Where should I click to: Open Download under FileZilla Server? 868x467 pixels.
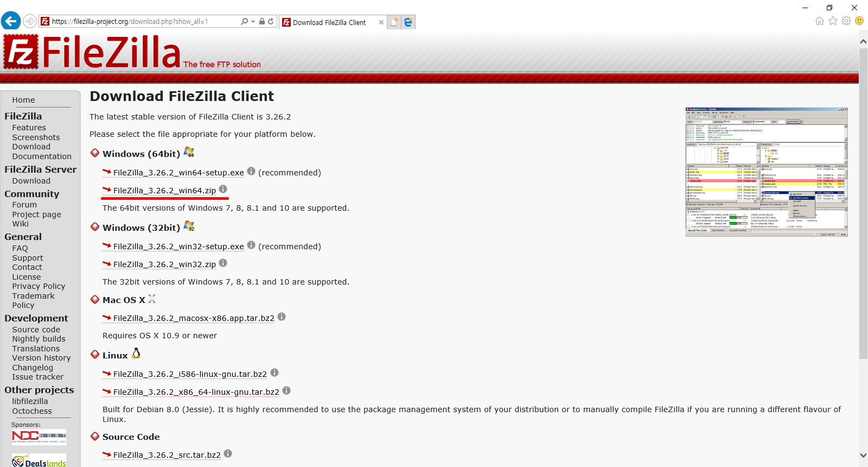point(31,181)
